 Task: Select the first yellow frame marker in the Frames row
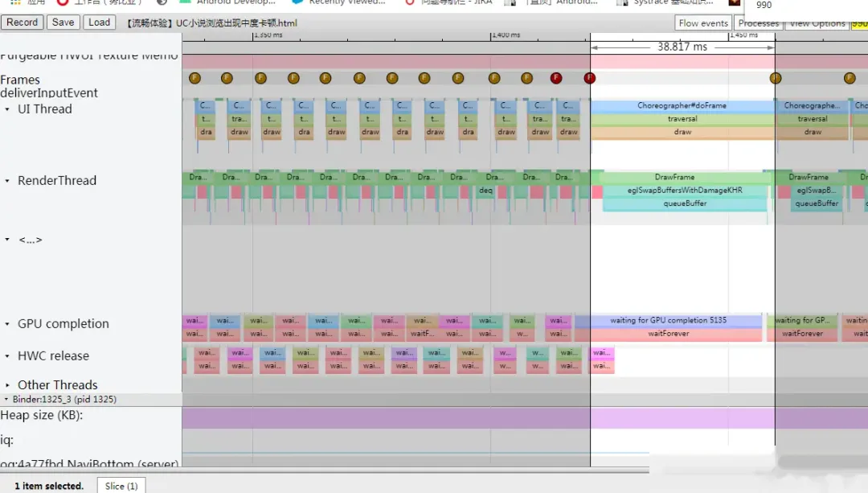(x=194, y=78)
